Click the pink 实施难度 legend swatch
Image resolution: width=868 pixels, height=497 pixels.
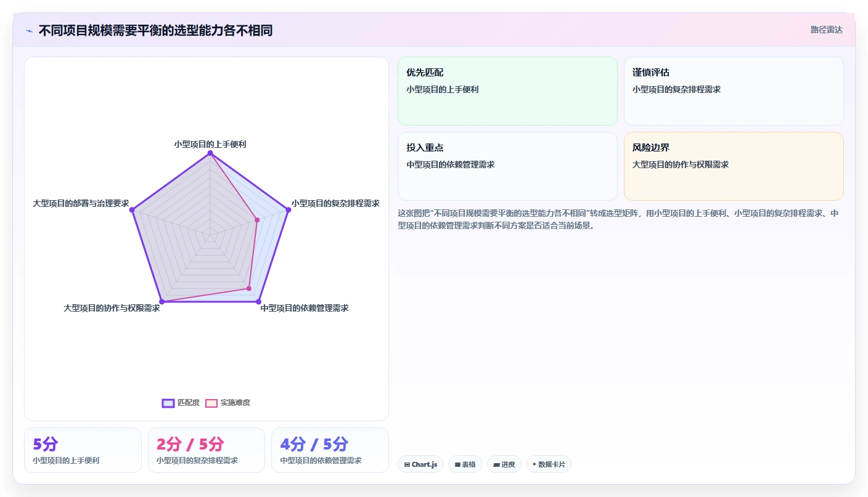[211, 403]
